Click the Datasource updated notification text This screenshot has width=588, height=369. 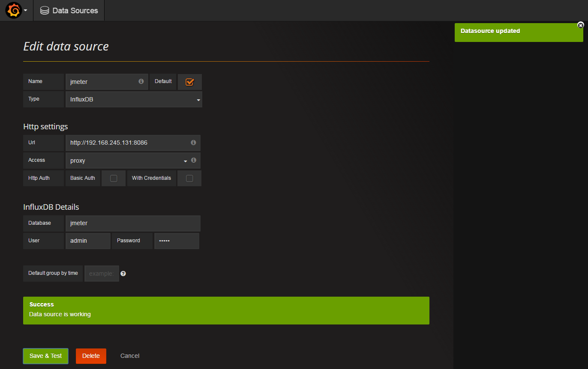pyautogui.click(x=490, y=31)
